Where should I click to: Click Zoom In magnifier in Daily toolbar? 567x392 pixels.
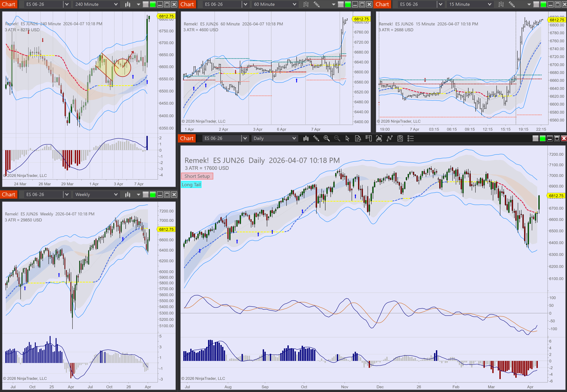tap(327, 139)
